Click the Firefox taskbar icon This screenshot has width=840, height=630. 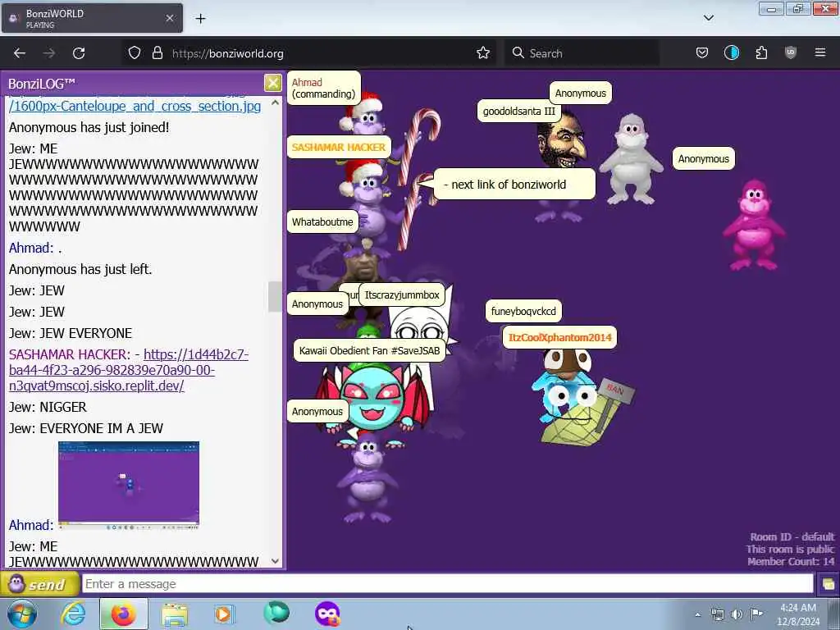(x=123, y=614)
